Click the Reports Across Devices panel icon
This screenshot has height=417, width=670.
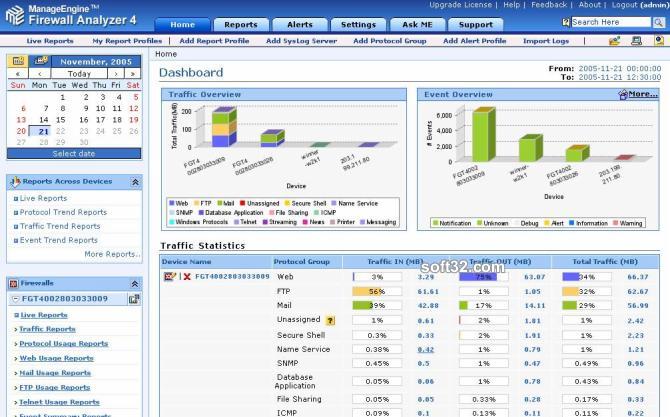click(15, 182)
